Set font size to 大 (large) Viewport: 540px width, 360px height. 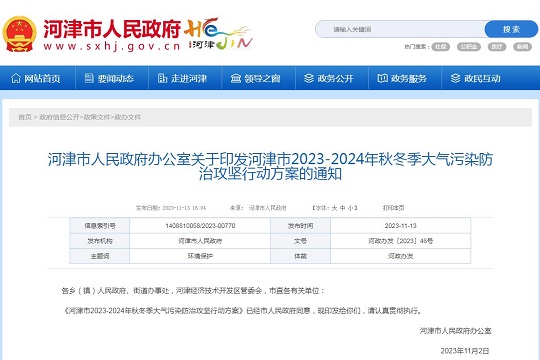pyautogui.click(x=334, y=208)
